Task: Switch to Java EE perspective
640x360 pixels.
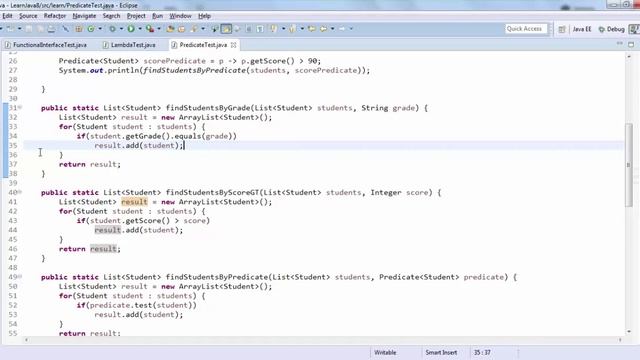Action: (581, 29)
